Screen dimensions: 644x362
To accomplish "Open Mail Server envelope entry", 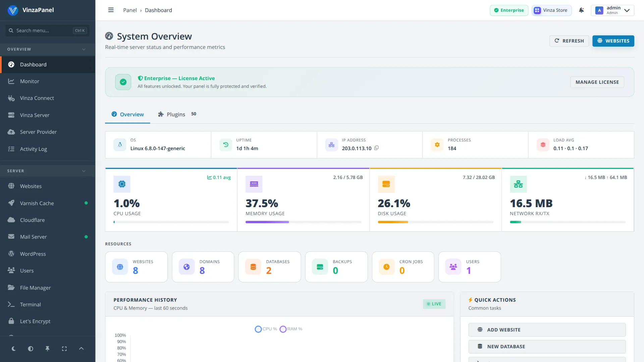I will [x=48, y=237].
